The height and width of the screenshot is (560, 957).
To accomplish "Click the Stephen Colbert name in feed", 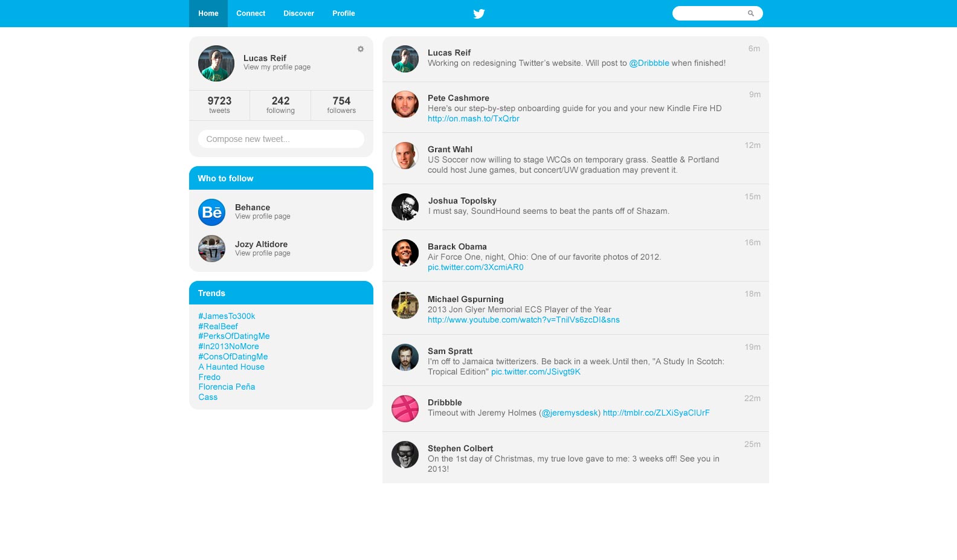I will pyautogui.click(x=460, y=448).
